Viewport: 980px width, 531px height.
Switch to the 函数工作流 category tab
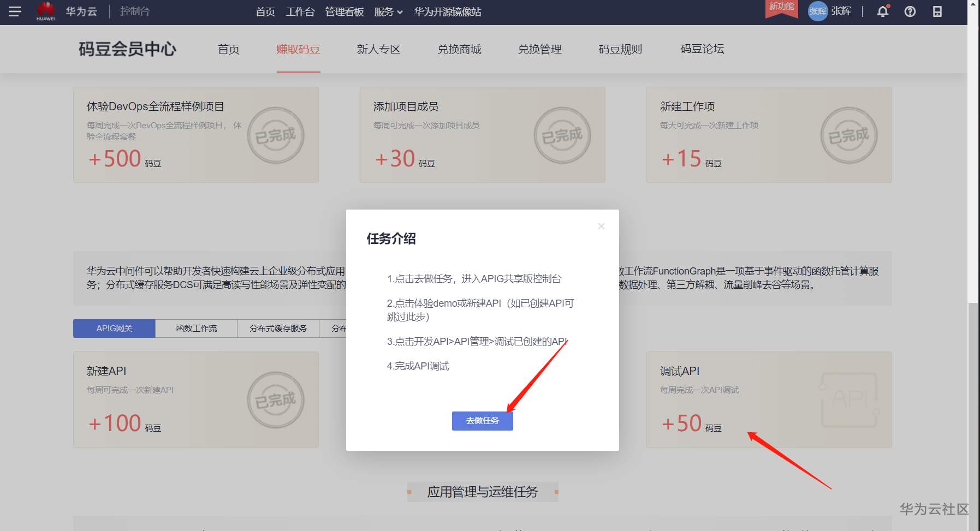(x=197, y=329)
